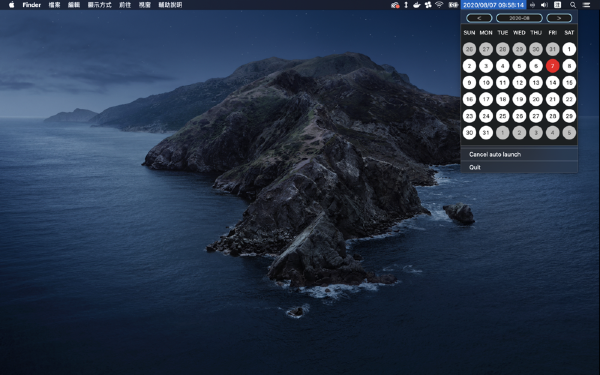Click the bowl-shaped menu bar icon
Screen dimensions: 600x375
click(x=417, y=5)
